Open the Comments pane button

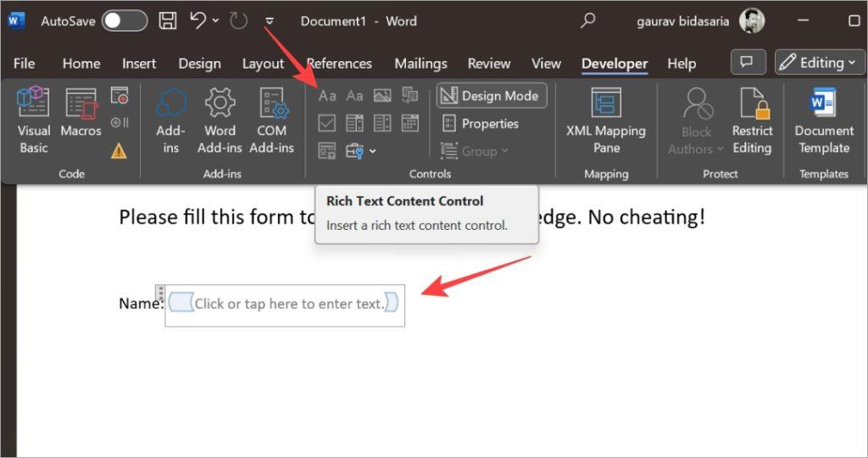click(748, 62)
